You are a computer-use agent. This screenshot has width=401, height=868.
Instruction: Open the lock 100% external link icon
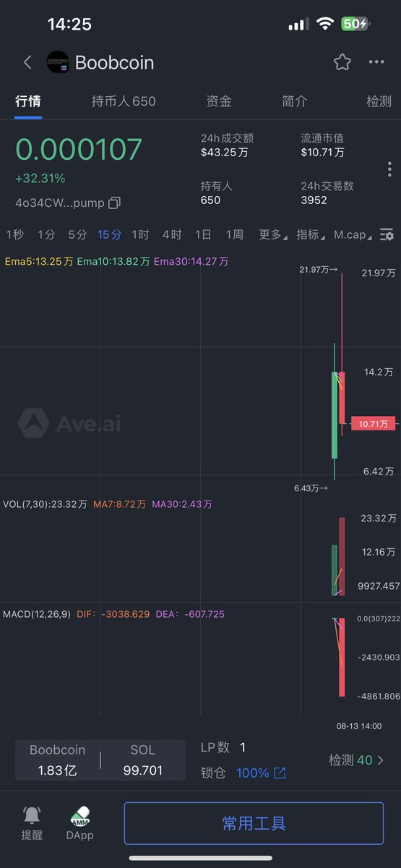coord(280,773)
